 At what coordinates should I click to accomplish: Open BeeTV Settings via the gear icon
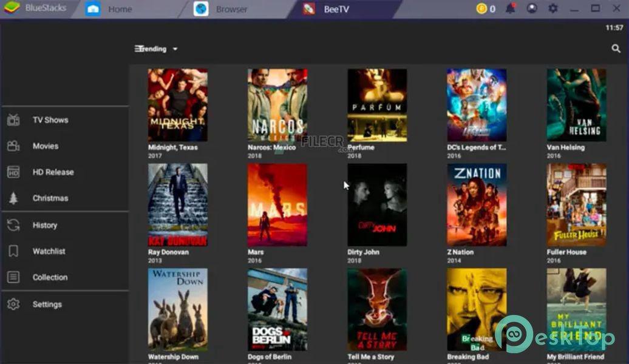(x=47, y=305)
